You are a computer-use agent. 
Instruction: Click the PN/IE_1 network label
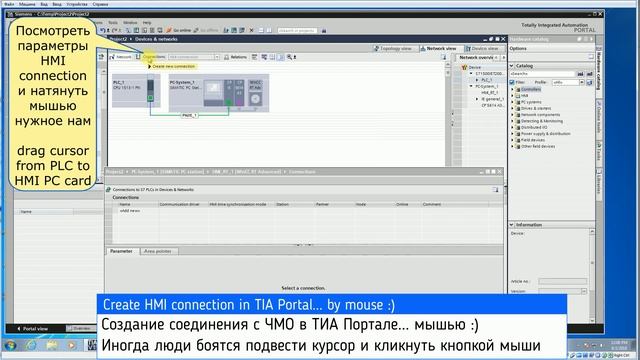pyautogui.click(x=189, y=116)
